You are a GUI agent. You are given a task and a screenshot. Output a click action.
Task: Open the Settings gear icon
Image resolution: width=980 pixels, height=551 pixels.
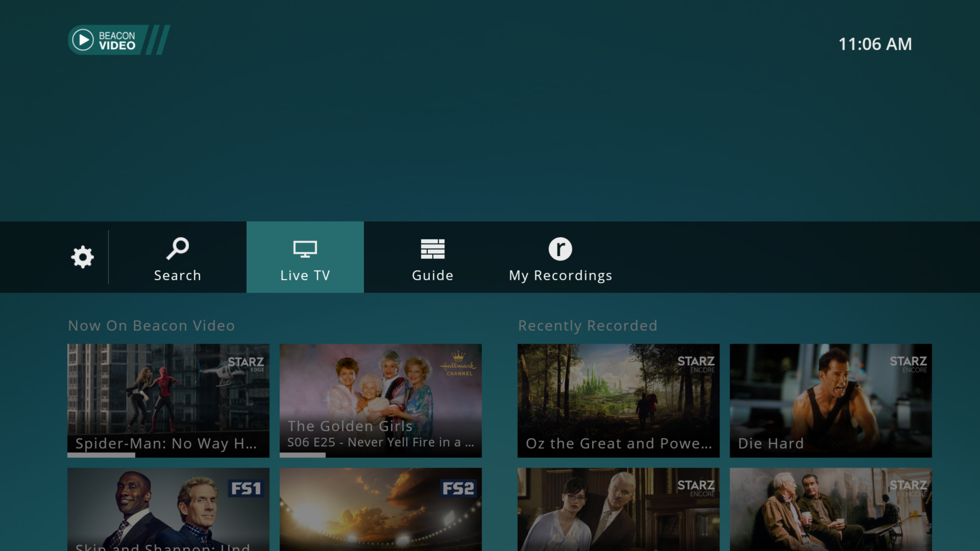[x=82, y=257]
